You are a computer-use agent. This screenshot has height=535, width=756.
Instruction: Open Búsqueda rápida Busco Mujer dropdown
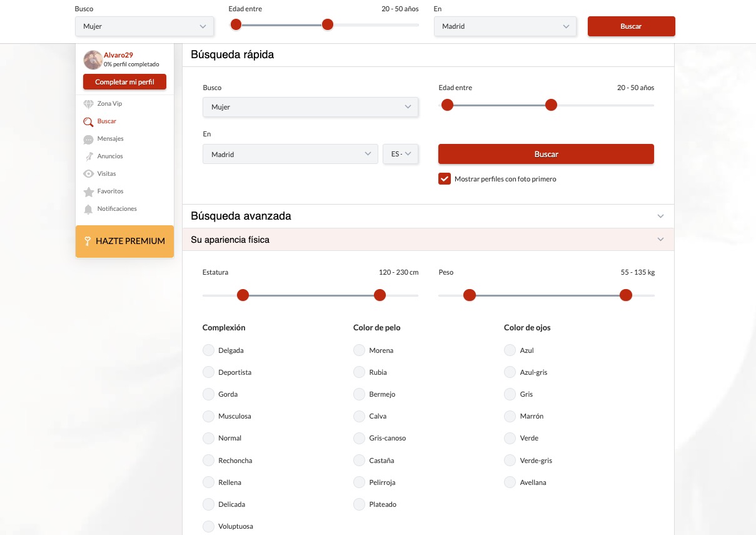click(x=311, y=107)
